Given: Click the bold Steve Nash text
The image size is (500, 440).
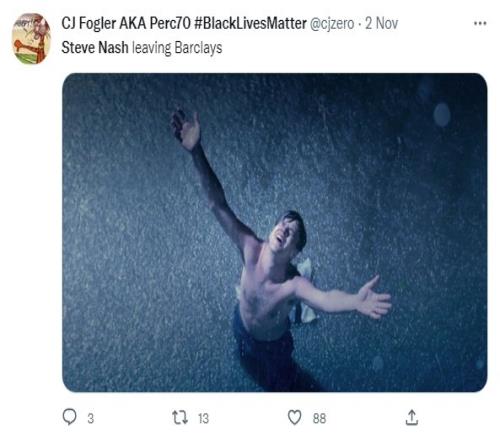Looking at the screenshot, I should pyautogui.click(x=95, y=47).
